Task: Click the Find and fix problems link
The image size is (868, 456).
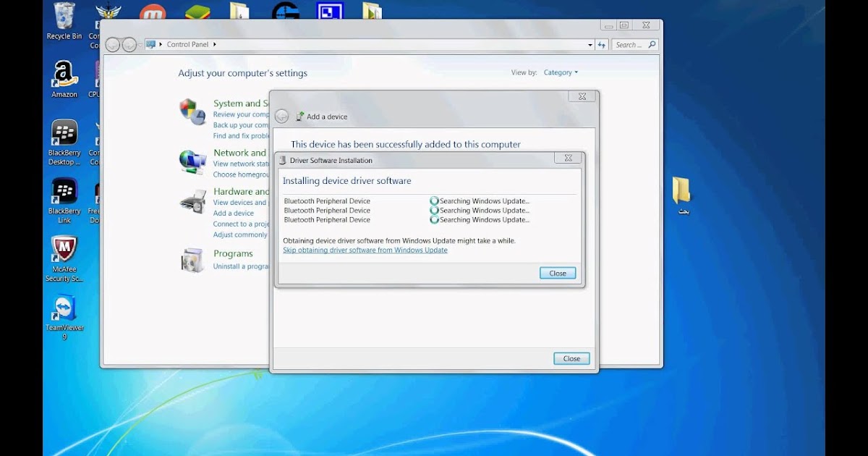Action: (242, 136)
